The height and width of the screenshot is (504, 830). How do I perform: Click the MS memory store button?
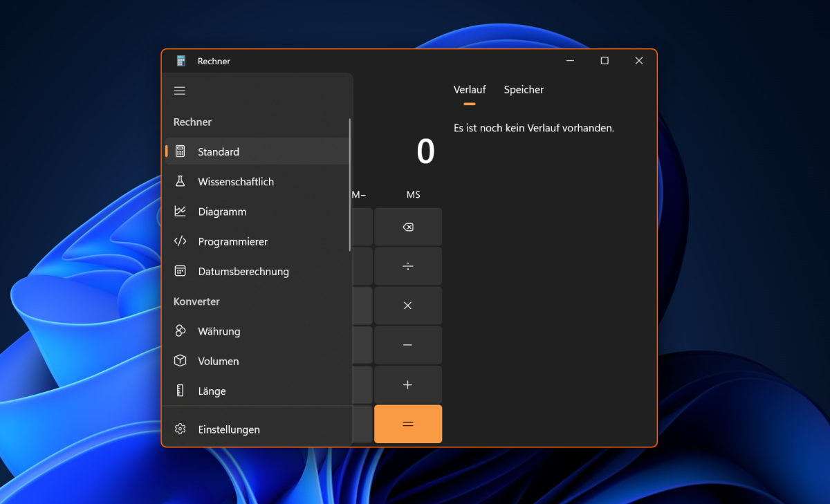413,195
